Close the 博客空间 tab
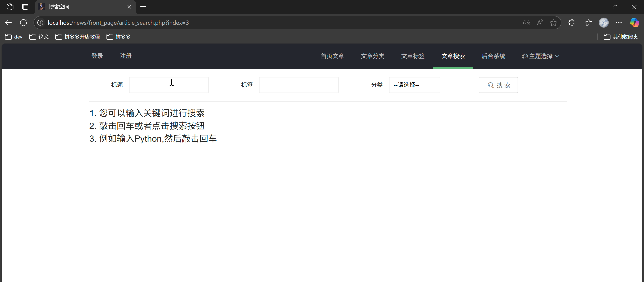 (129, 7)
